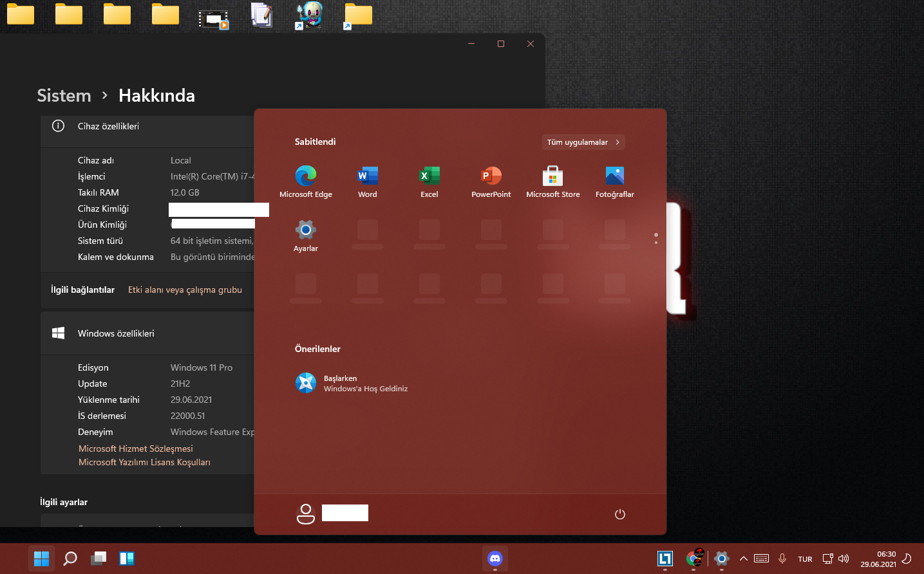Click the İlgili bağlantılar label
Image resolution: width=924 pixels, height=574 pixels.
(82, 290)
